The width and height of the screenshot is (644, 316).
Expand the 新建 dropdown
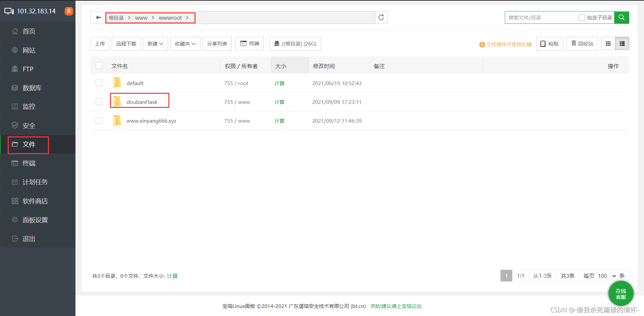155,44
